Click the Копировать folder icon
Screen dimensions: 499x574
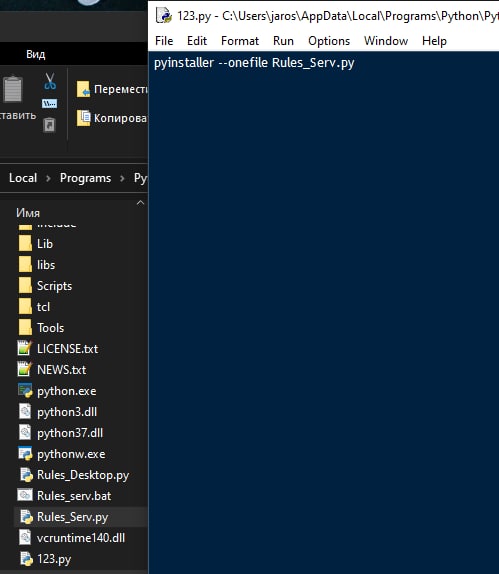click(x=83, y=118)
